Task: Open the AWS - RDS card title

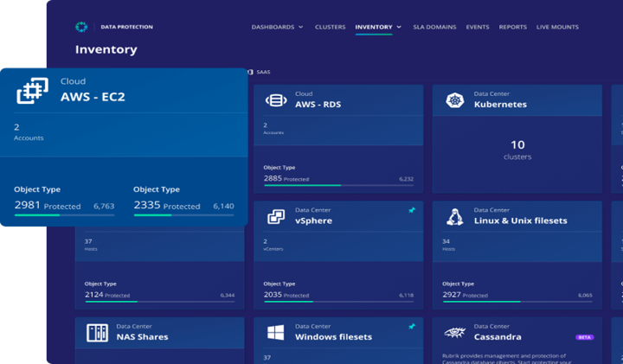Action: click(x=318, y=105)
